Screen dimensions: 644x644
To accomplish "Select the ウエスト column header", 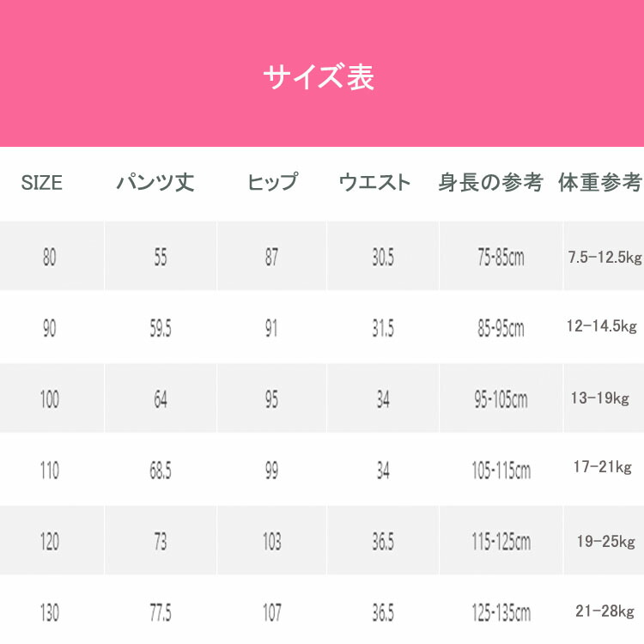I will coord(374,182).
